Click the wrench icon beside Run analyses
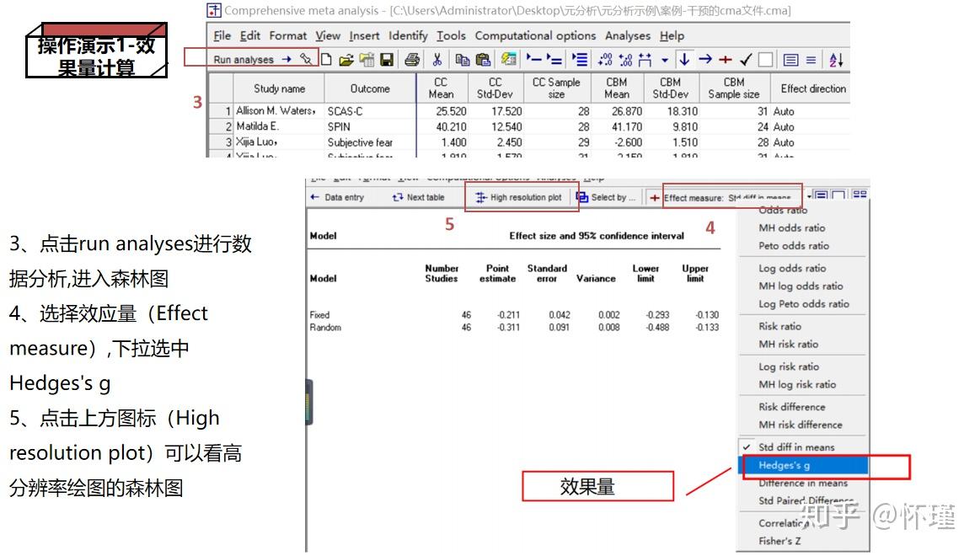 (x=306, y=59)
